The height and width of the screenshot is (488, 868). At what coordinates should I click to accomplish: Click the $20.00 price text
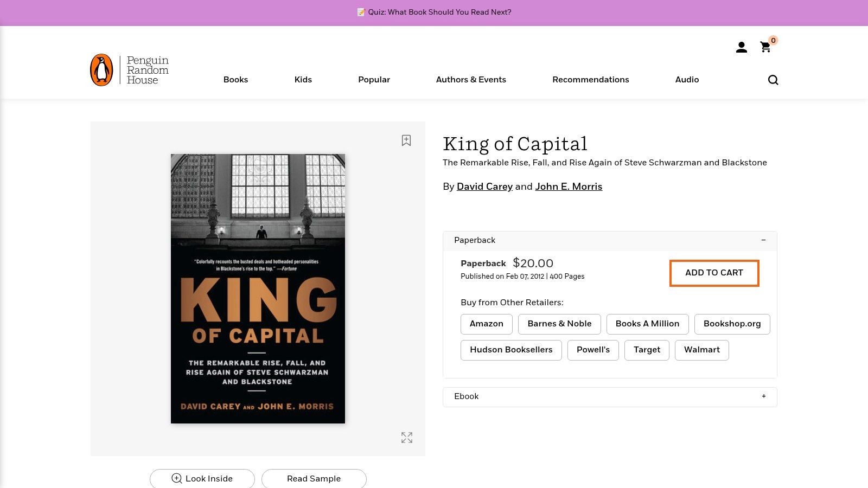coord(533,264)
